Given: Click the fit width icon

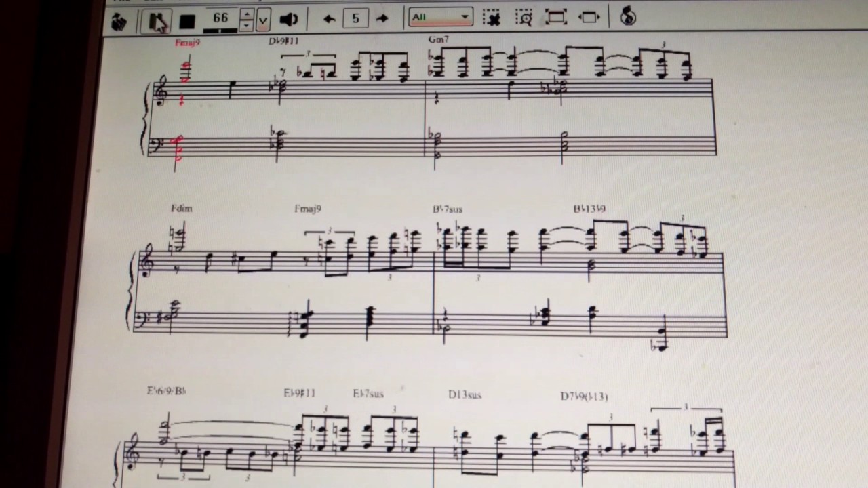Looking at the screenshot, I should [x=589, y=17].
